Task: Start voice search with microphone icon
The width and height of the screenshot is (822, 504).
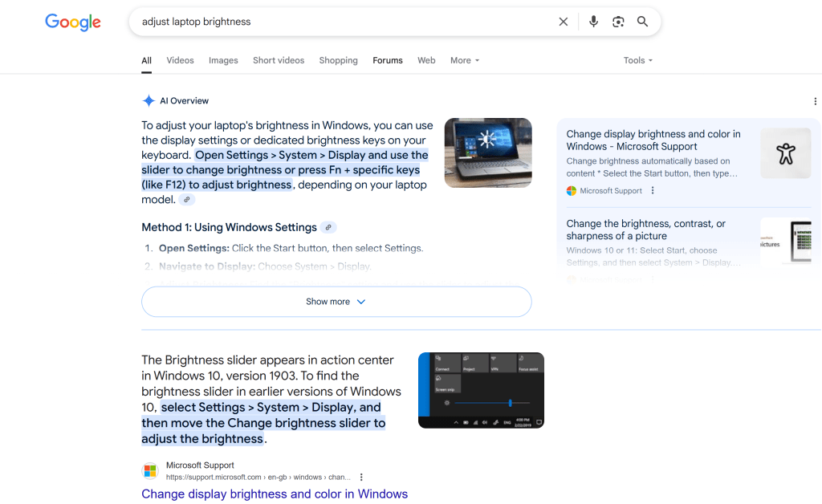Action: 593,22
